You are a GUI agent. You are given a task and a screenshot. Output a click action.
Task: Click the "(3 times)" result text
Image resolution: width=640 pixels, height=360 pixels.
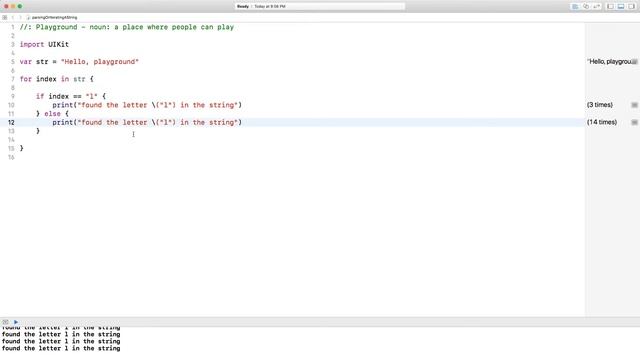(600, 105)
